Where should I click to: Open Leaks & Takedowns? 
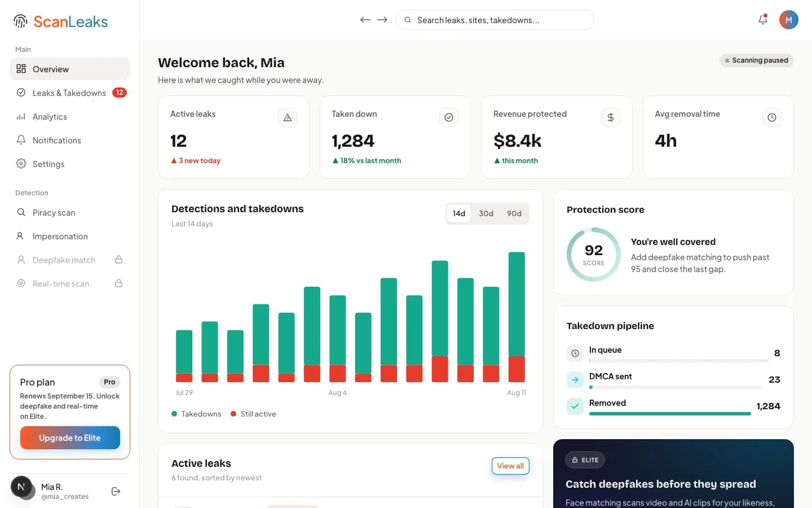tap(70, 93)
